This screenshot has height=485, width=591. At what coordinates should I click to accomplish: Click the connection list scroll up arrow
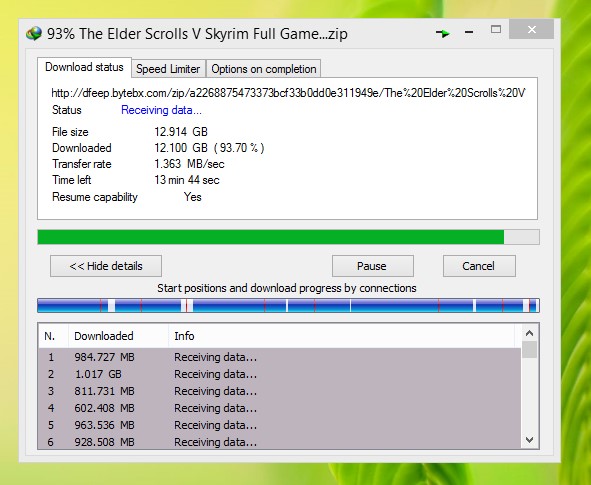pyautogui.click(x=530, y=333)
